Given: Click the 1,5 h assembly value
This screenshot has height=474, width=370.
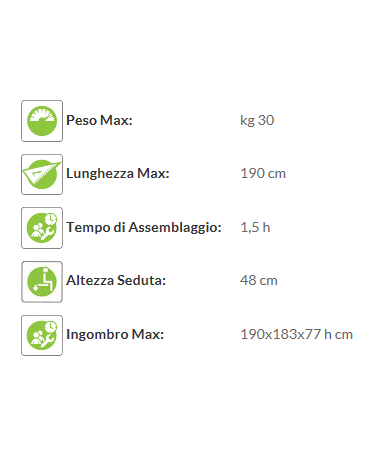Looking at the screenshot, I should (255, 228).
